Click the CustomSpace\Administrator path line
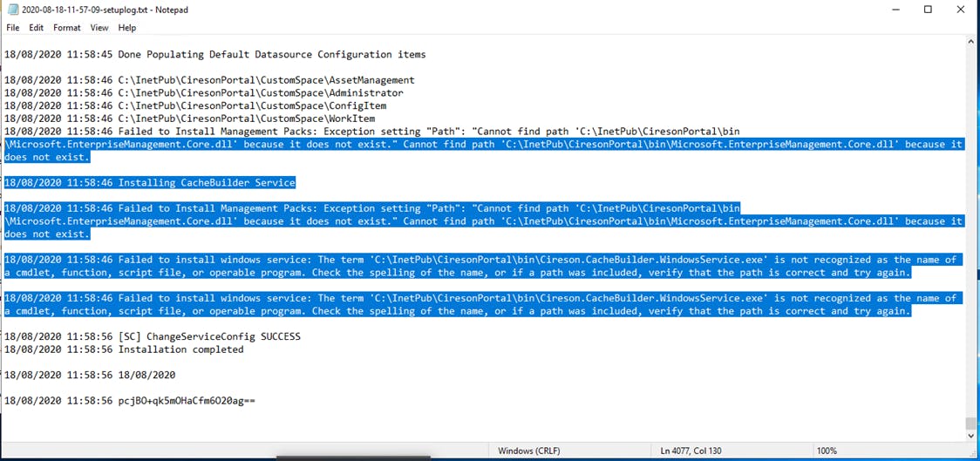The image size is (980, 461). (204, 93)
